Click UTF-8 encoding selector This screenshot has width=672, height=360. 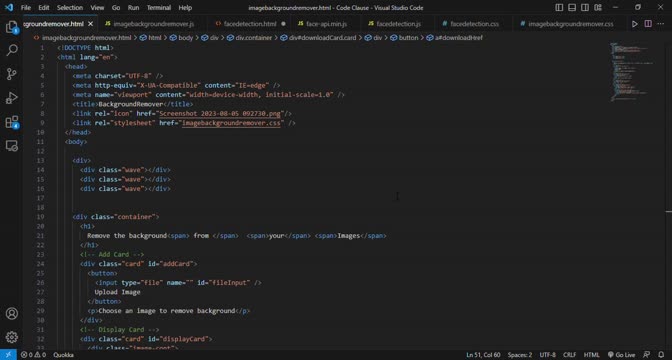[548, 355]
